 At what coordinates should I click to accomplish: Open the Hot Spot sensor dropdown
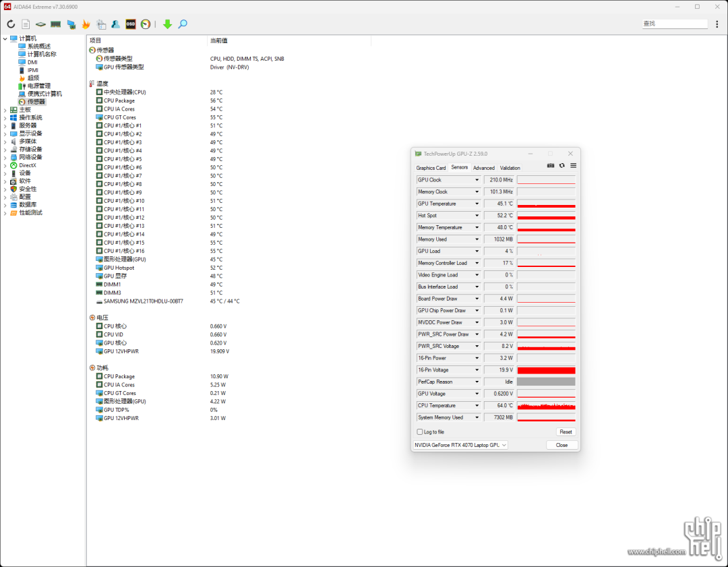tap(477, 216)
